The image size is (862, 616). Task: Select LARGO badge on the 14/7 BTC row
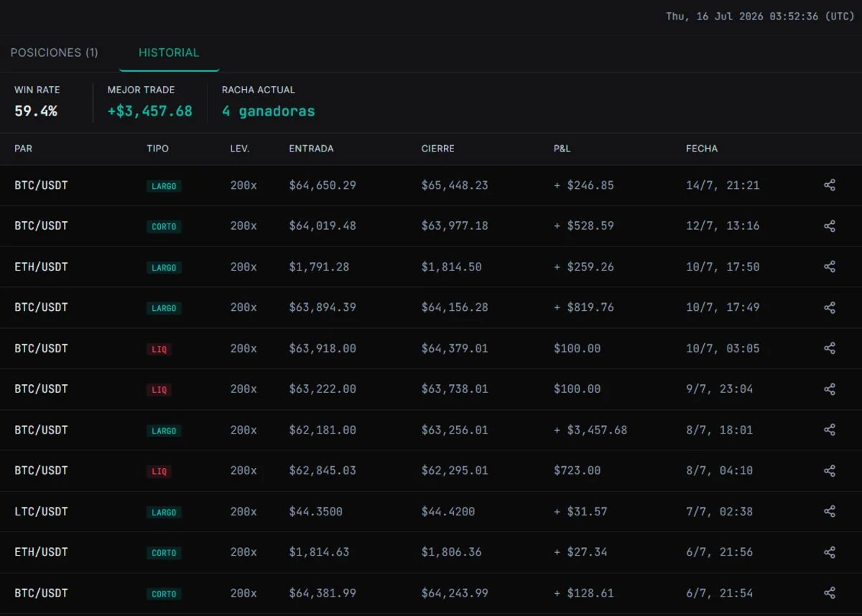[x=164, y=186]
